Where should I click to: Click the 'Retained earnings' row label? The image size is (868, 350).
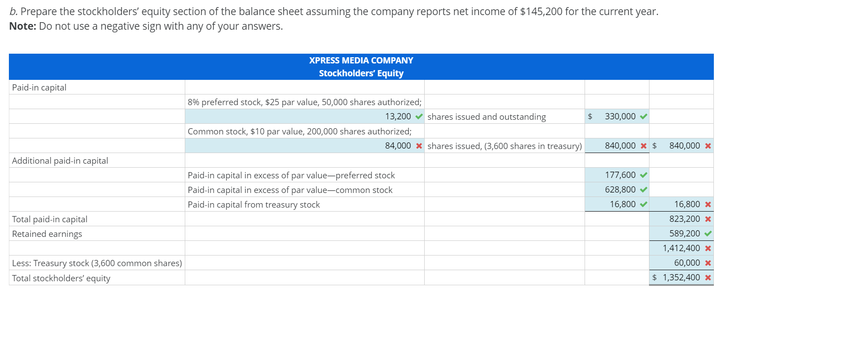click(47, 234)
